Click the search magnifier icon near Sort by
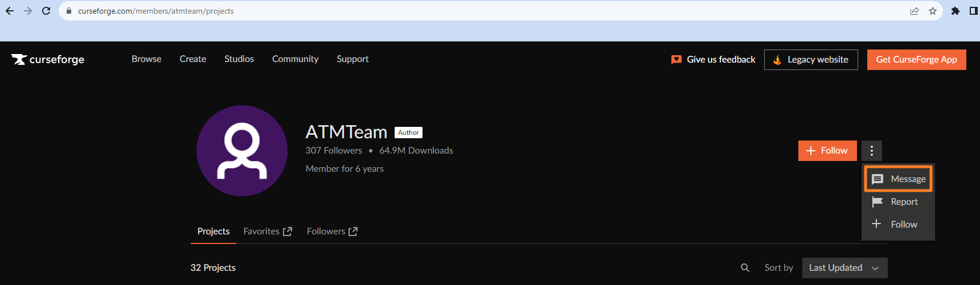The width and height of the screenshot is (980, 285). [x=745, y=268]
